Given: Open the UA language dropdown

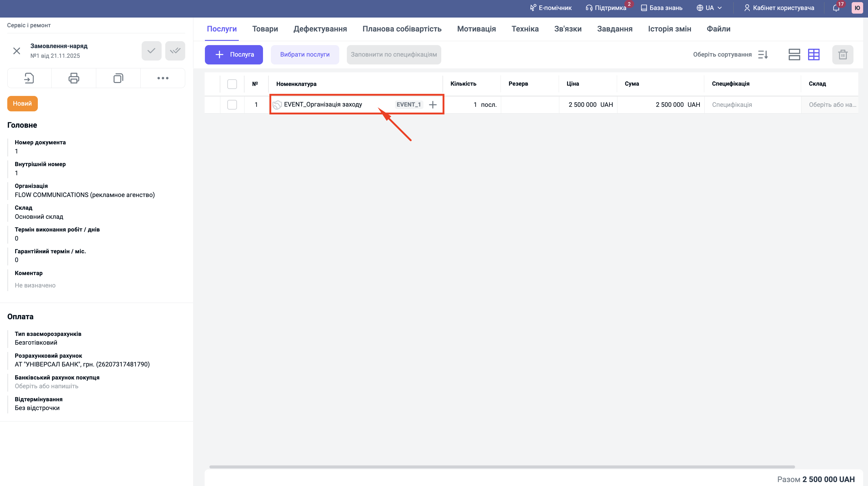Looking at the screenshot, I should tap(709, 8).
